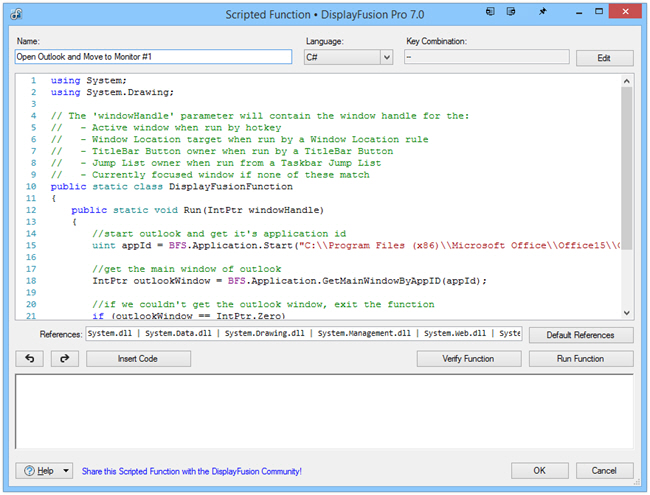Viewport: 650px width, 495px height.
Task: Click 'GetMainWindowByAppID(appId);' in line 18
Action: point(404,281)
